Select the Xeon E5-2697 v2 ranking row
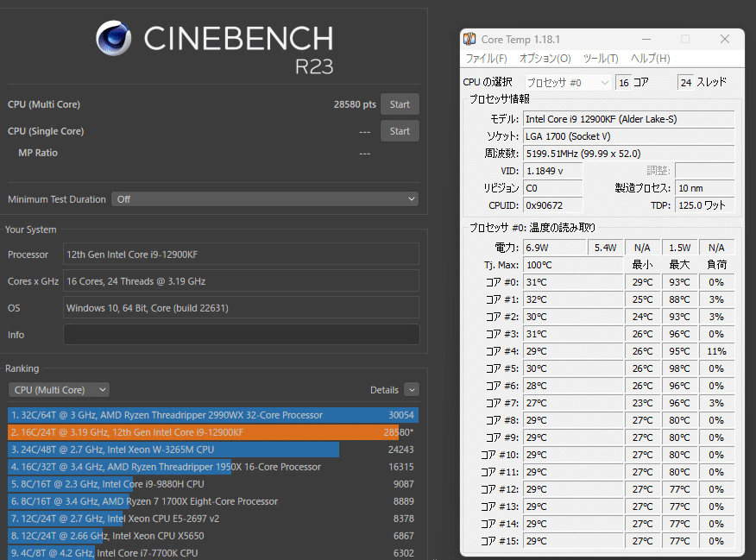756x560 pixels. (x=213, y=519)
